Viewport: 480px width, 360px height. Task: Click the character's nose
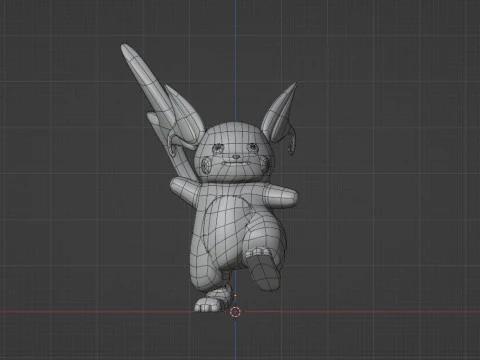click(x=236, y=157)
